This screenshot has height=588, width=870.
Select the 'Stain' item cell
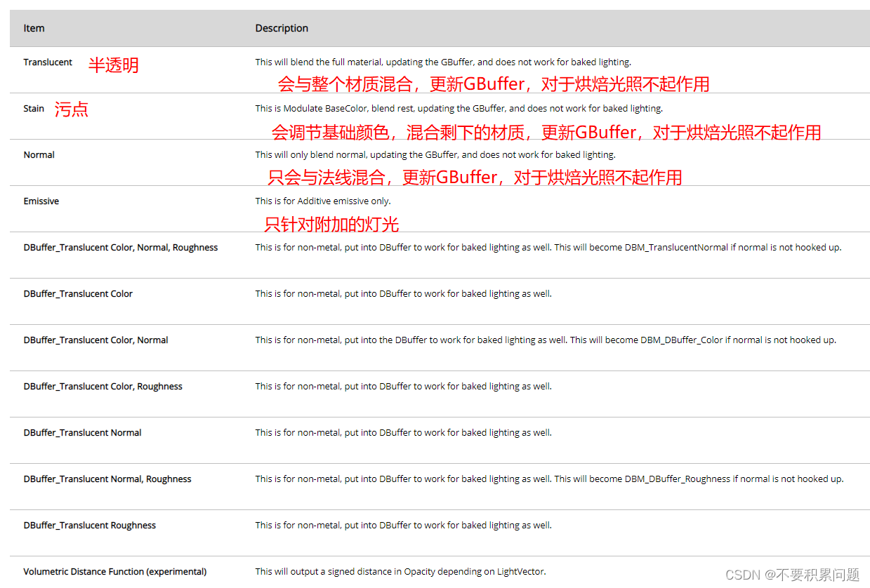34,109
